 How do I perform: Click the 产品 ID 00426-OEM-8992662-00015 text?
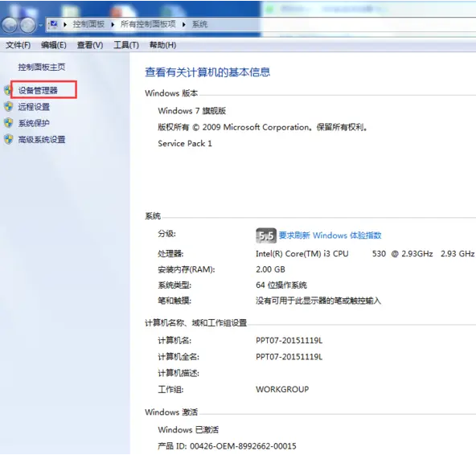pyautogui.click(x=227, y=446)
